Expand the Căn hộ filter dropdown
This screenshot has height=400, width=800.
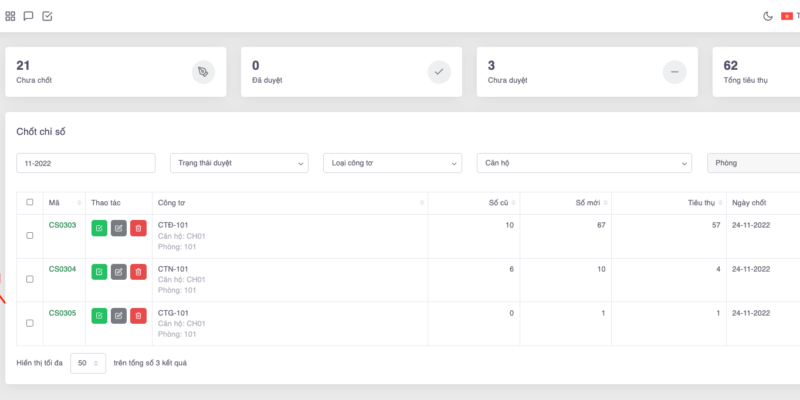[584, 162]
